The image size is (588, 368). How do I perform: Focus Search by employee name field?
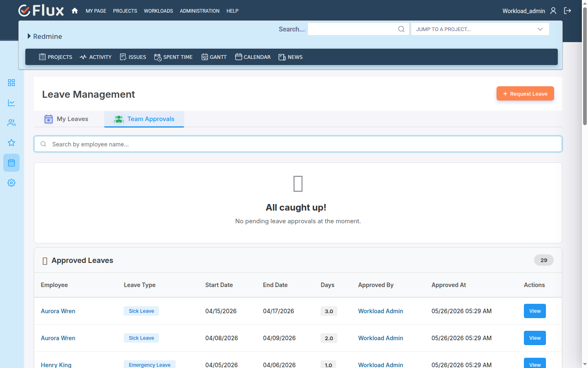[298, 144]
